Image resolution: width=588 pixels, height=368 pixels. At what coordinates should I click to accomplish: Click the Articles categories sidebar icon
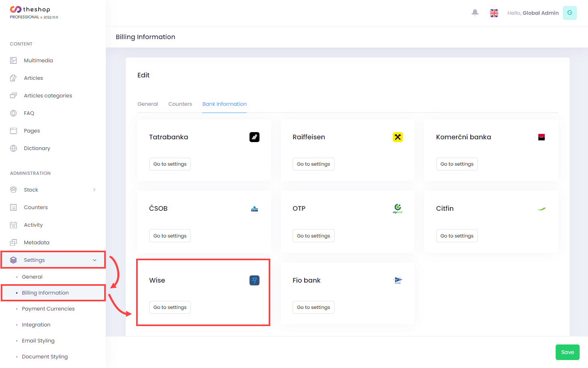(x=14, y=96)
